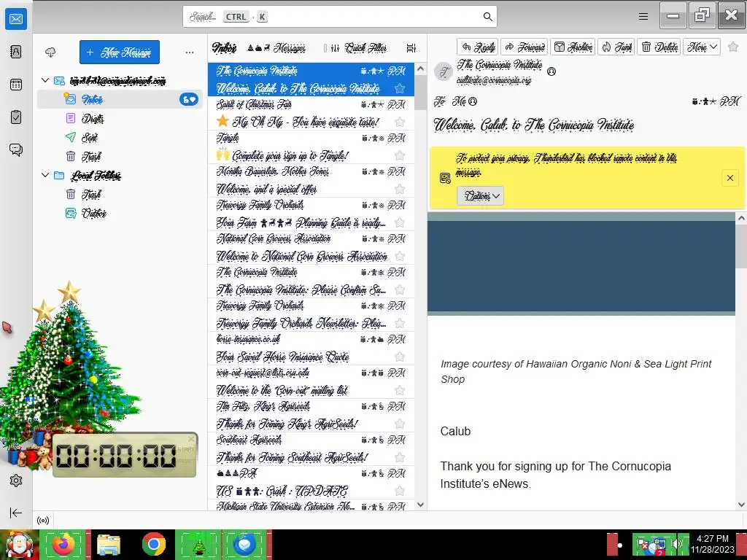This screenshot has width=747, height=560.
Task: Open message list display options
Action: [x=411, y=48]
